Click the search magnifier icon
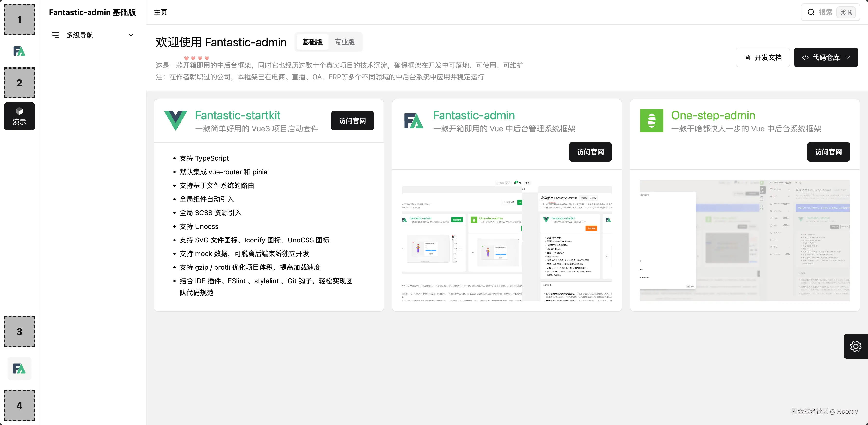Viewport: 868px width, 425px height. pos(811,12)
